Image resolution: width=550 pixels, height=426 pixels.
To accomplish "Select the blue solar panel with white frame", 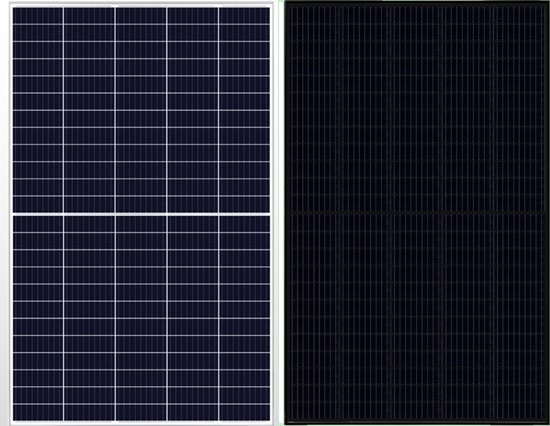I will 141,214.
